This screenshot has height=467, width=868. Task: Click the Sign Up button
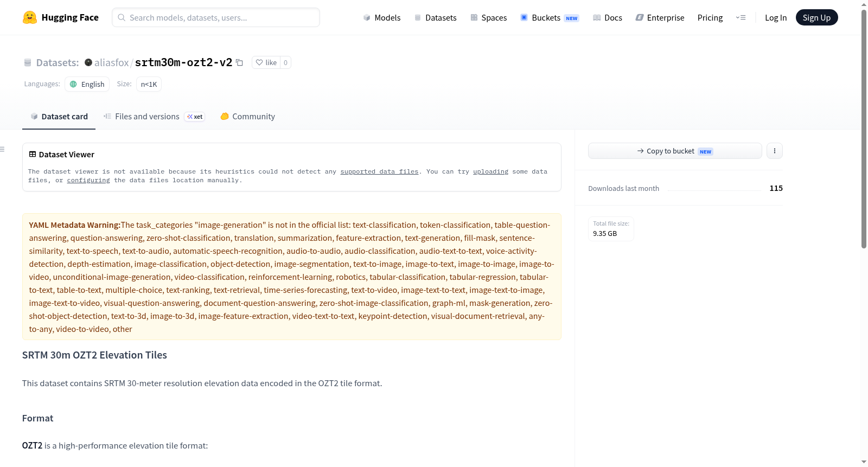pos(816,17)
